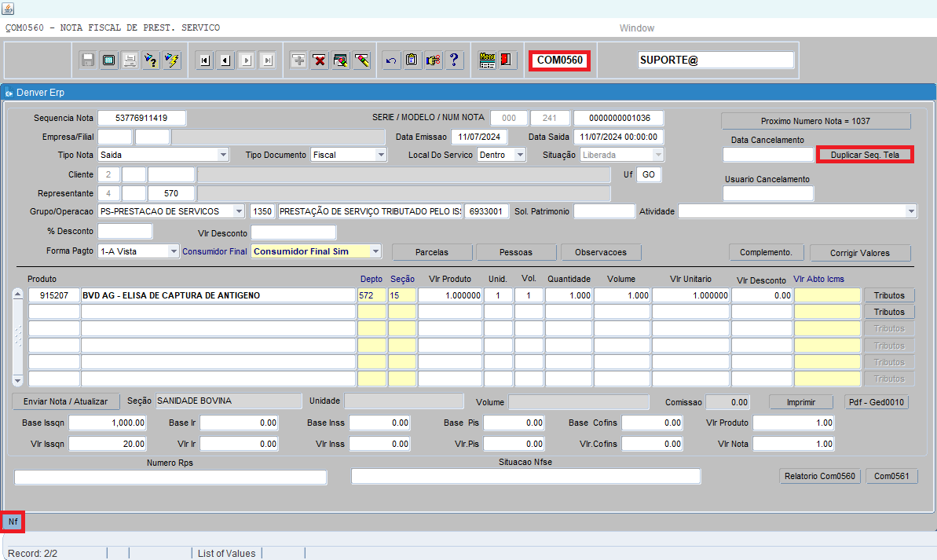Open the Forma Pagto dropdown
The height and width of the screenshot is (560, 937).
[x=174, y=251]
